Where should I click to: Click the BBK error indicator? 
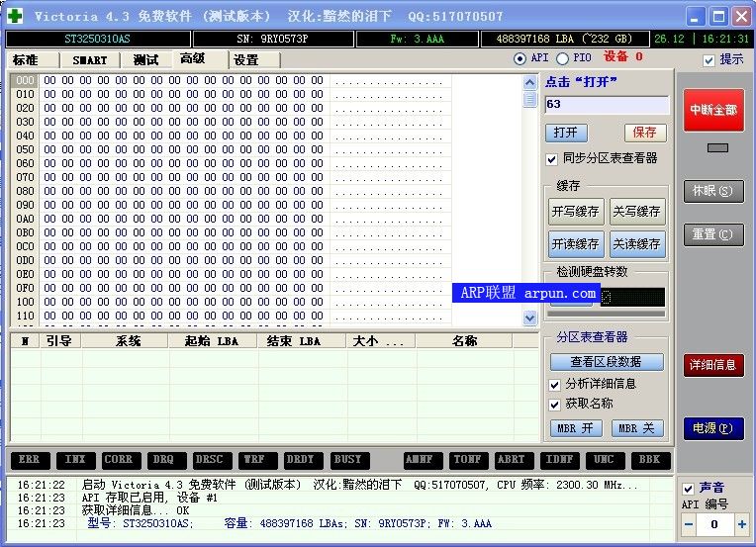click(651, 460)
